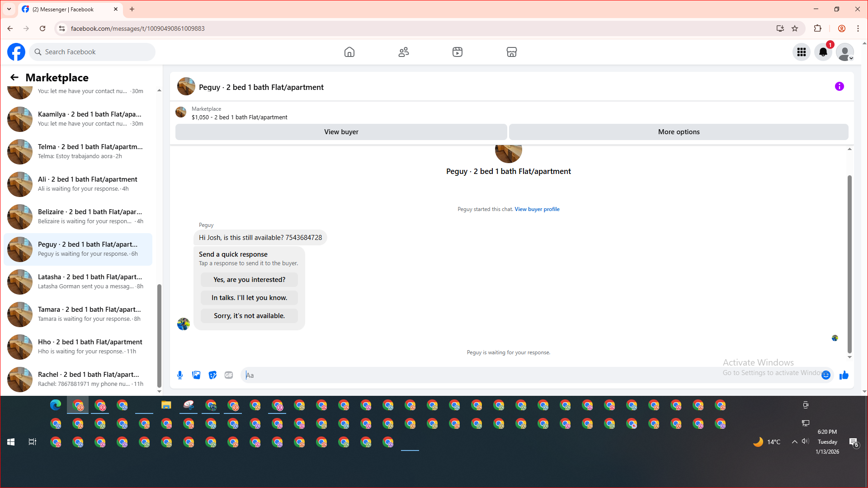The image size is (868, 488).
Task: Choose an emoji in message box
Action: [x=826, y=375]
